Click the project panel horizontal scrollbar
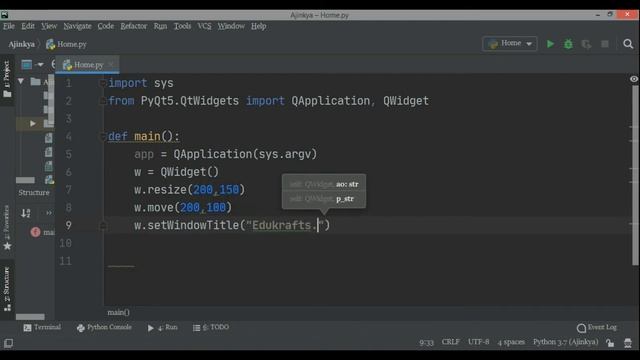Image resolution: width=640 pixels, height=360 pixels. [x=25, y=180]
